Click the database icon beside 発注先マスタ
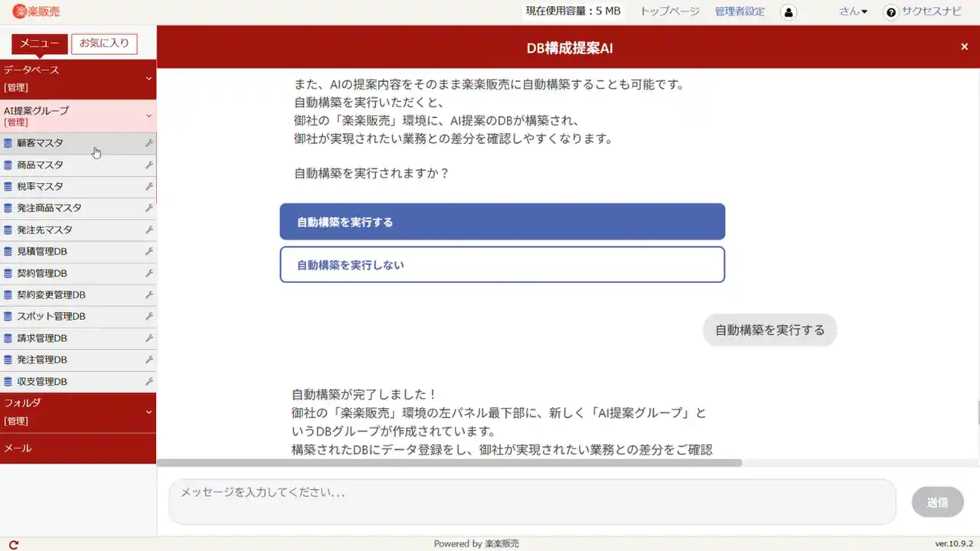 click(8, 230)
